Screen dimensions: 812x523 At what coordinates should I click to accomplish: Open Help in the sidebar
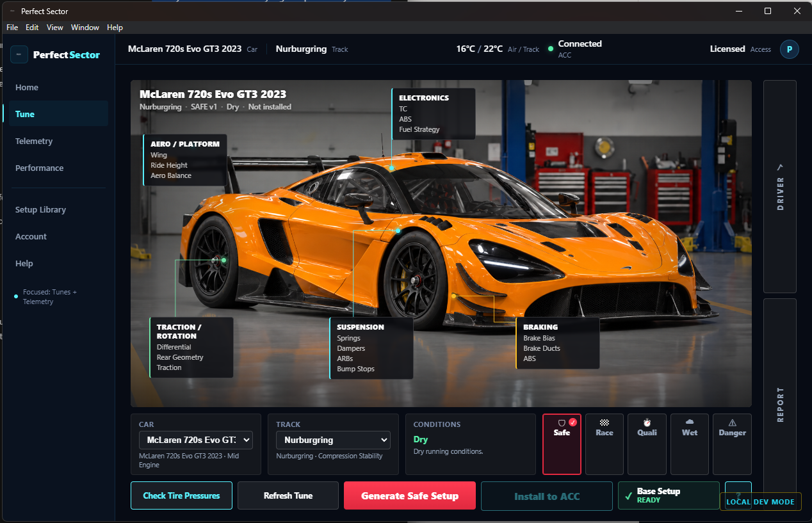pos(58,263)
